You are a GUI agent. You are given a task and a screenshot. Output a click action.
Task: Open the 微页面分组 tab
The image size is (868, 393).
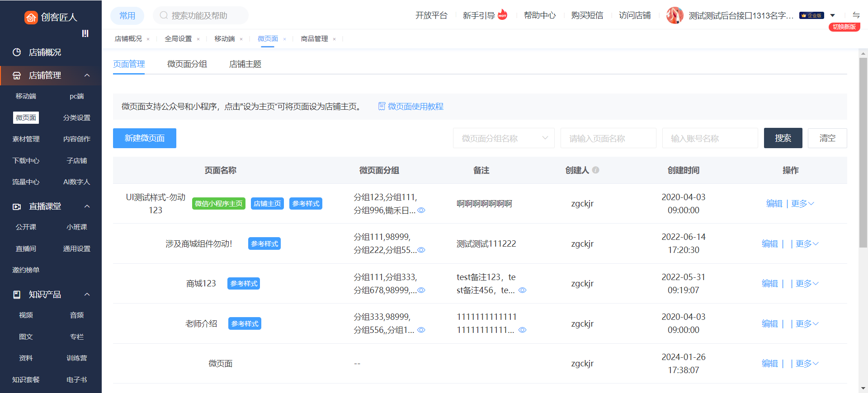187,64
